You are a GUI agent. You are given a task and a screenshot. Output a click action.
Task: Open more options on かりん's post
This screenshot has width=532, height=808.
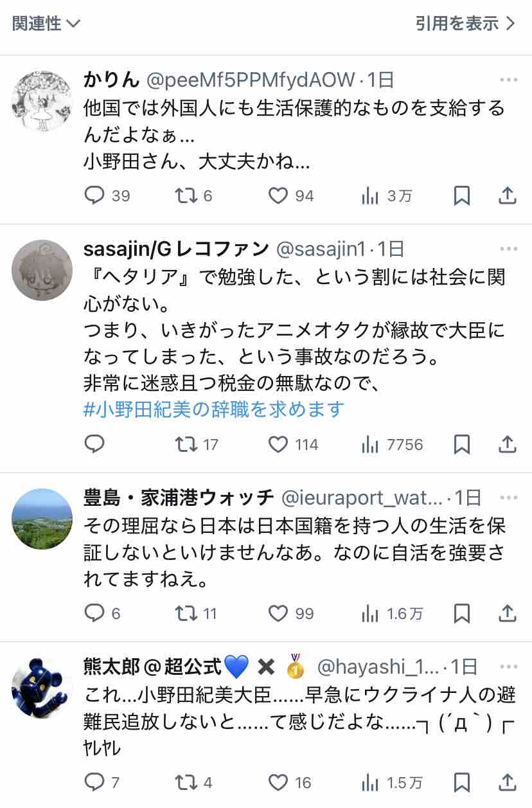[x=508, y=80]
